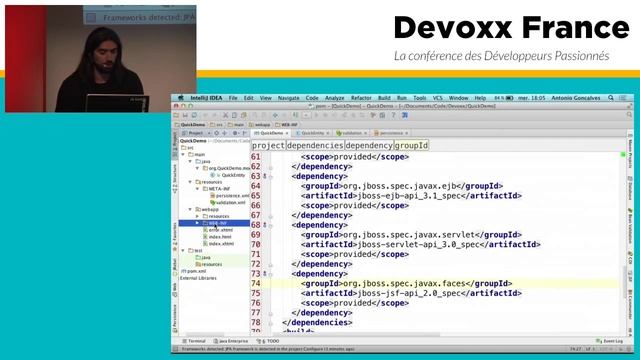640x360 pixels.
Task: Open the Bean Validation side tool window
Action: pos(630,227)
